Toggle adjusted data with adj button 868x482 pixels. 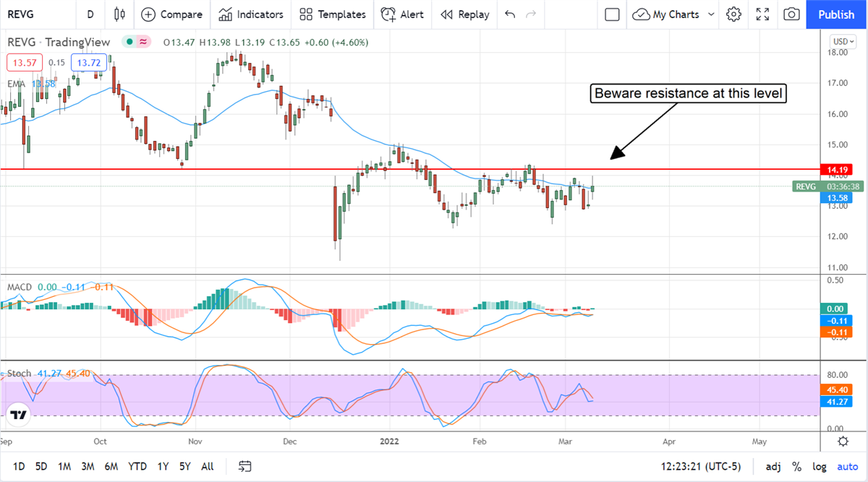(773, 466)
